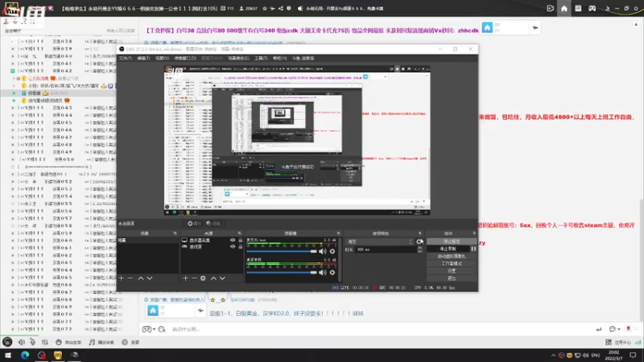Image resolution: width=644 pixels, height=362 pixels.
Task: Remove selected source with minus icon
Action: [x=194, y=278]
